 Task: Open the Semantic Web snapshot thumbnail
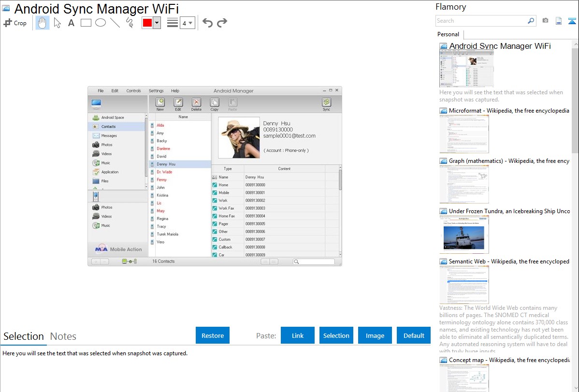(x=464, y=285)
